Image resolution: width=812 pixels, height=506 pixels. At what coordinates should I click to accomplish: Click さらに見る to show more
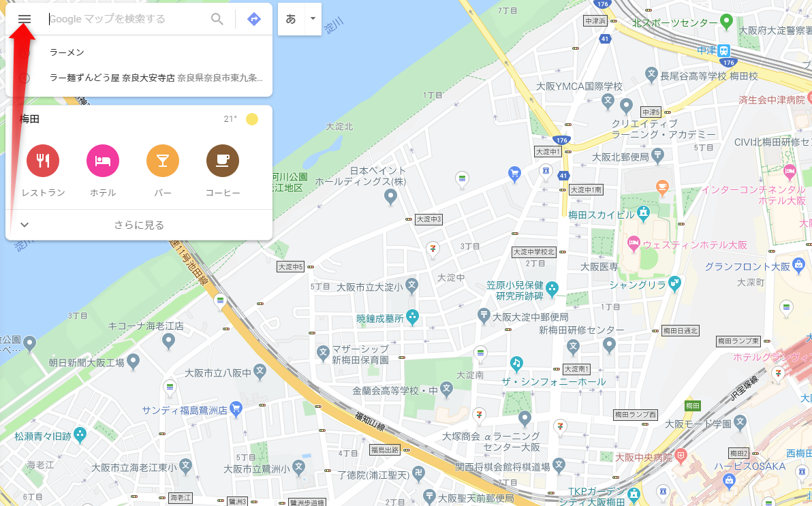[139, 225]
